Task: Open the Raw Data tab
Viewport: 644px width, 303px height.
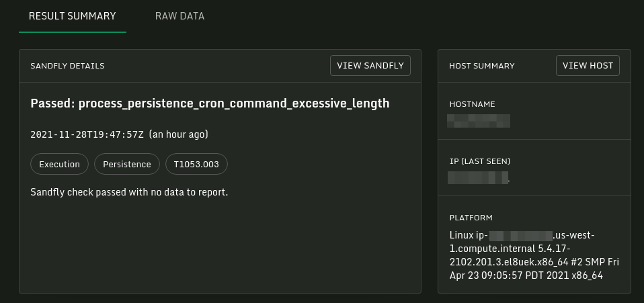Action: 179,16
